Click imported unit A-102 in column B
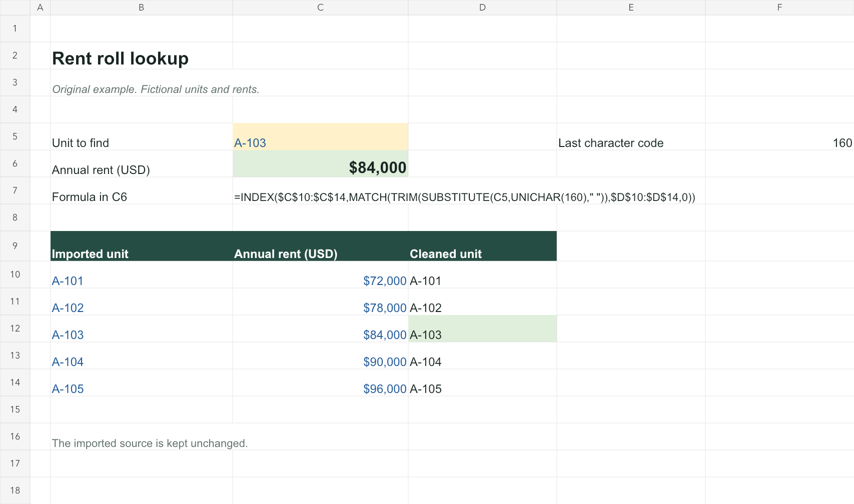 coord(141,301)
